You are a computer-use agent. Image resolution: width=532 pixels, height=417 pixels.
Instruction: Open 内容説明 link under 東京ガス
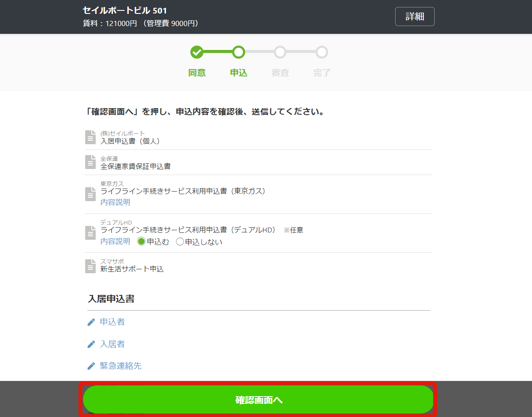pos(115,202)
